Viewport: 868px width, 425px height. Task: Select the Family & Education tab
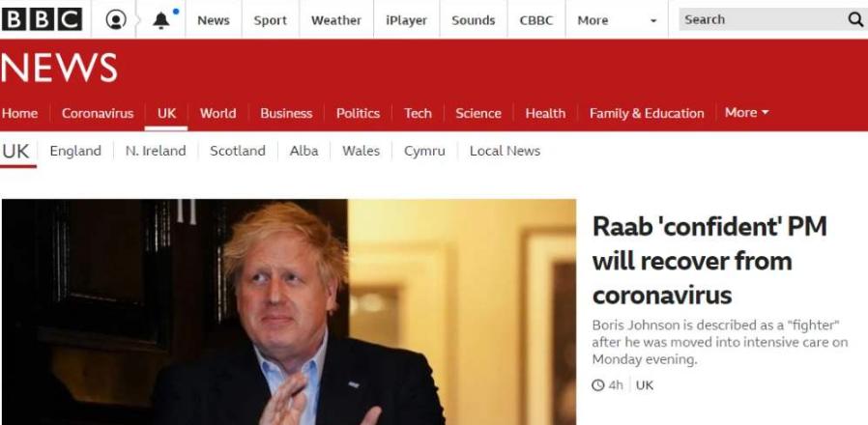click(x=647, y=113)
